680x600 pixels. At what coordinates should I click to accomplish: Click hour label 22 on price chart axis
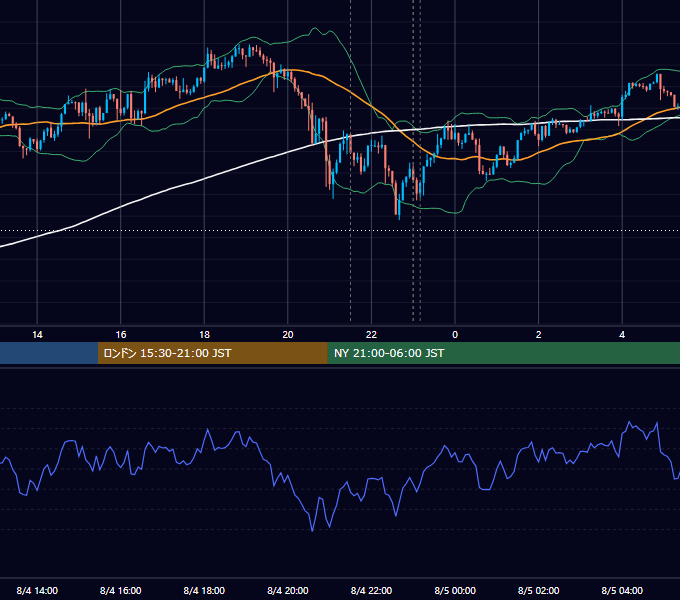[371, 334]
